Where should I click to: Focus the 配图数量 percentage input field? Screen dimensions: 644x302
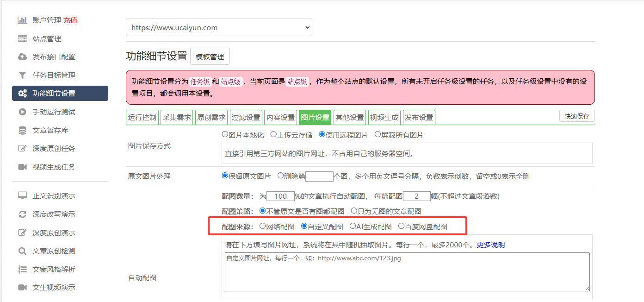(x=280, y=196)
